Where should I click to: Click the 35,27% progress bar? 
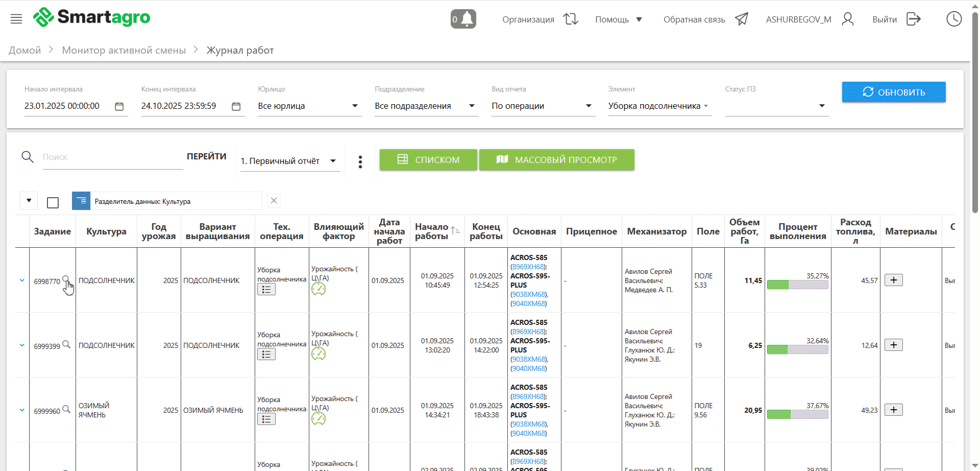(797, 285)
